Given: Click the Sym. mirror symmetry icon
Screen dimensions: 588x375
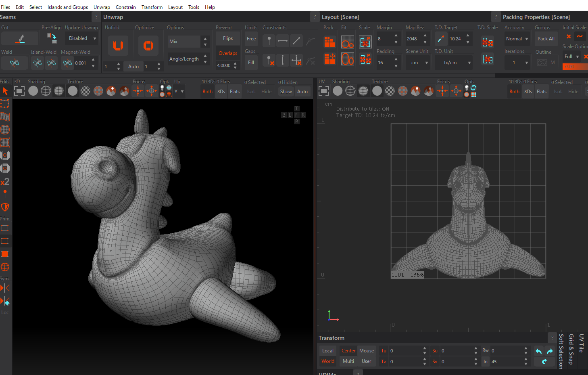Looking at the screenshot, I should [x=5, y=288].
